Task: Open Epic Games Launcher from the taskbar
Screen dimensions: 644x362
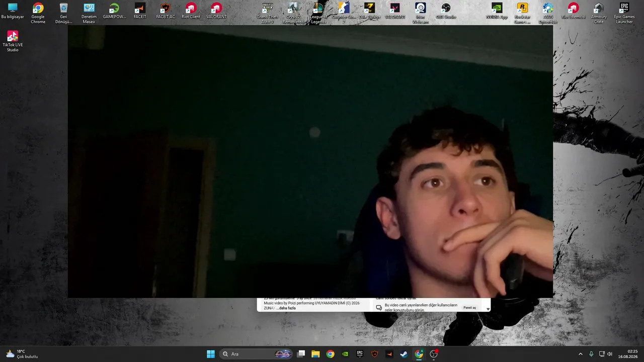Action: coord(360,354)
